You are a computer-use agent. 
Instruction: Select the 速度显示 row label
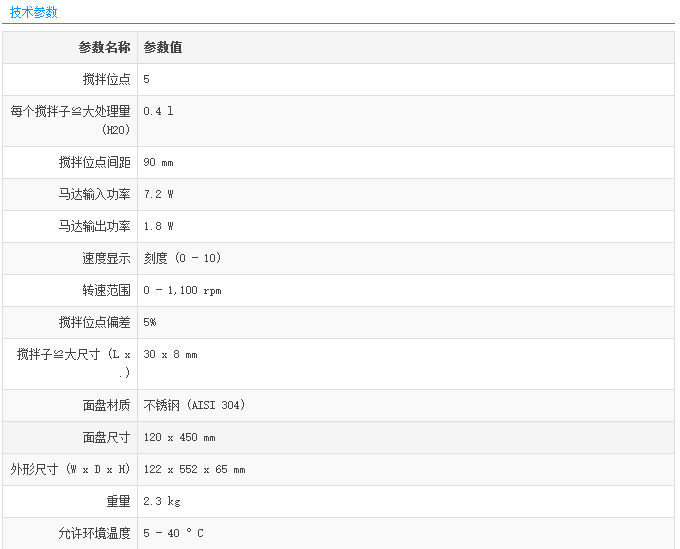tap(106, 258)
